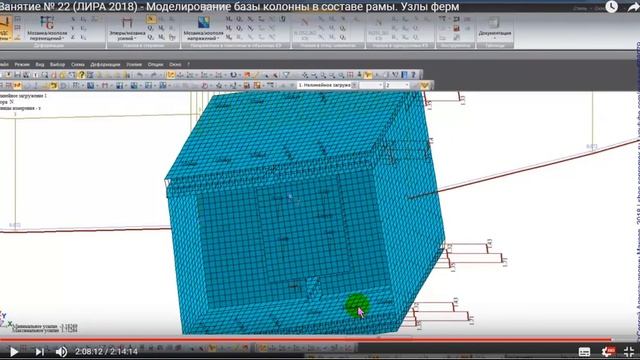
Task: Click the filter funnel toolbar icon
Action: coord(287,75)
